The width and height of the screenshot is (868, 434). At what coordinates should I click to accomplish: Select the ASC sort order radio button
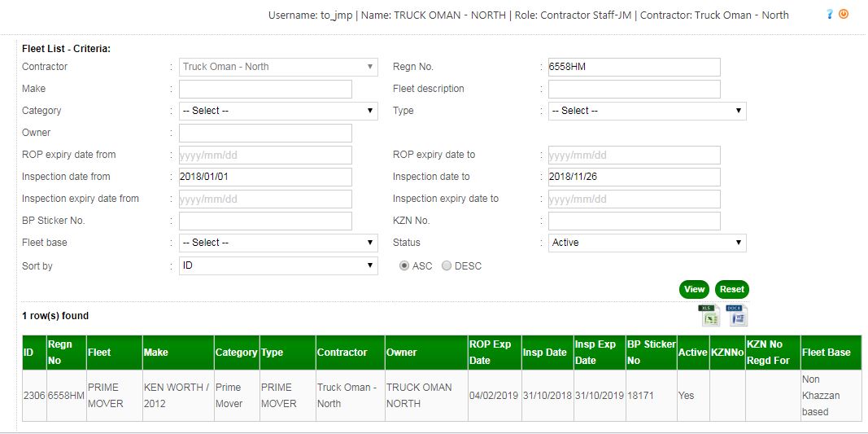(404, 266)
